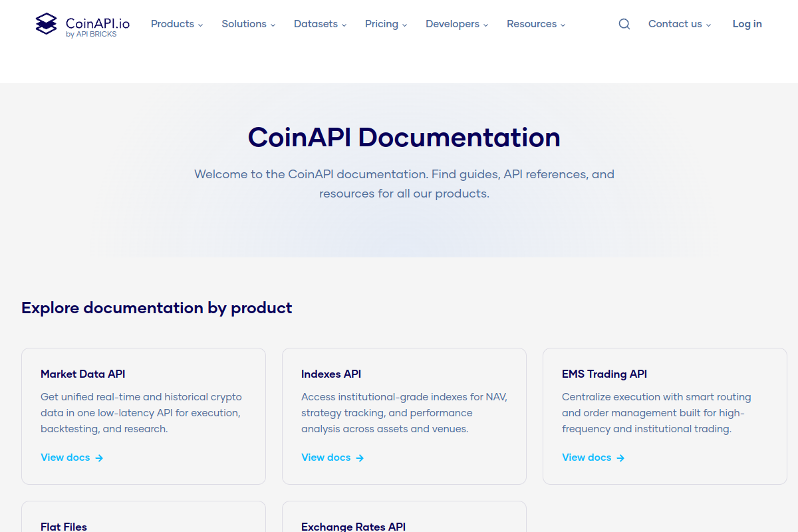Click the Log in link

[747, 24]
